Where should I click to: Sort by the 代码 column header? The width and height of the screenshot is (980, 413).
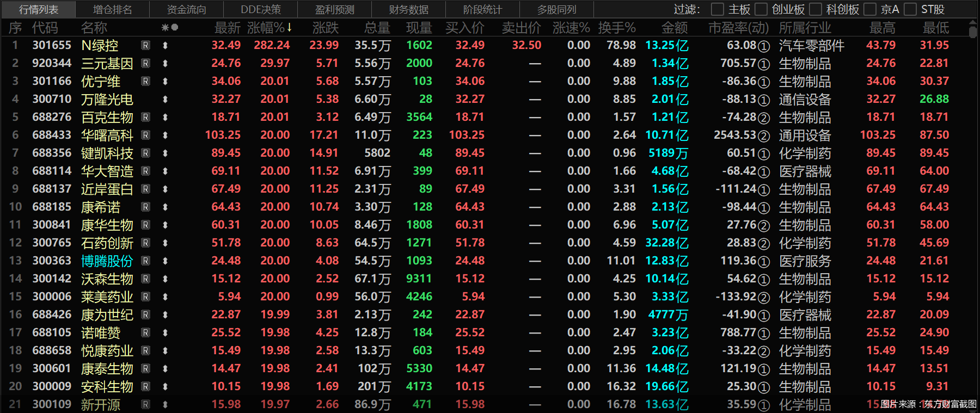tap(45, 28)
